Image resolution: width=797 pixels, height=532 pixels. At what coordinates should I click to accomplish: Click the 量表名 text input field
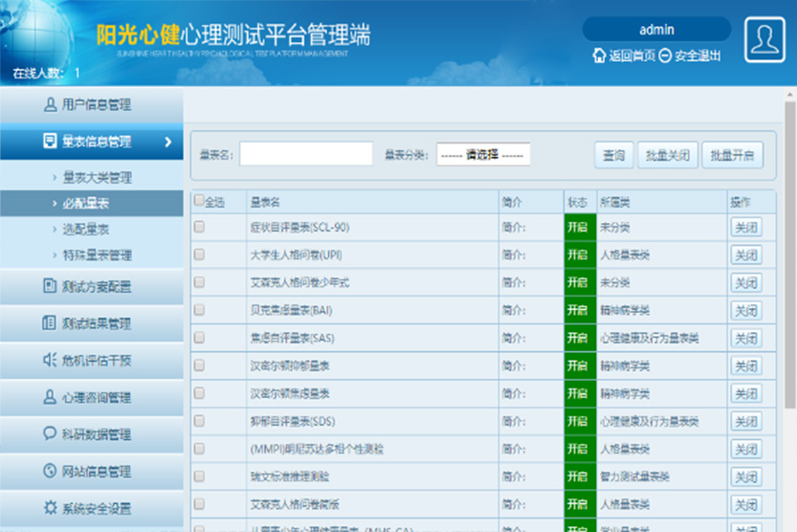tap(306, 155)
